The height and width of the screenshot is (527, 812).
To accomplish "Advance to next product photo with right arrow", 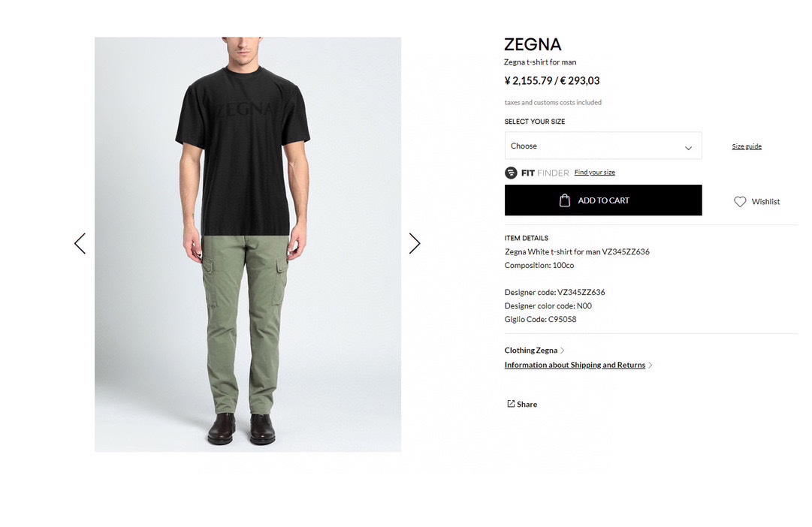I will coord(415,243).
